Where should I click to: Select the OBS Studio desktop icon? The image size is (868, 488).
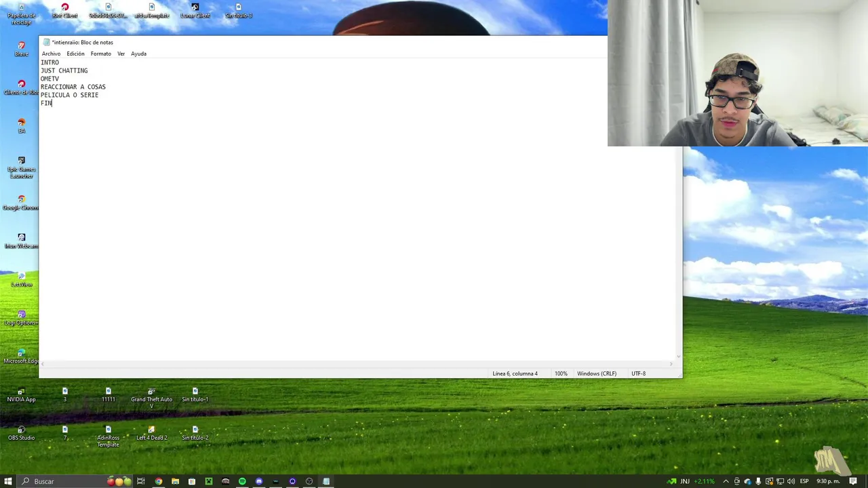pos(21,433)
